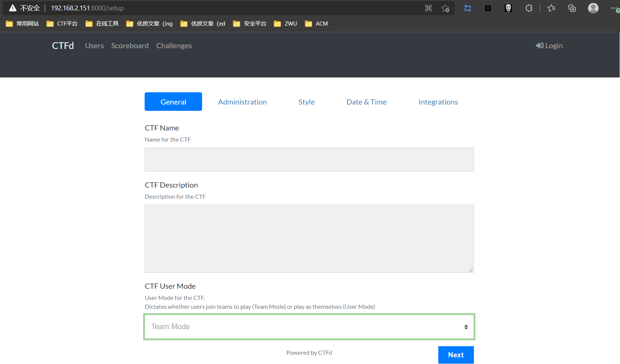
Task: Open the browser profile avatar
Action: point(593,8)
